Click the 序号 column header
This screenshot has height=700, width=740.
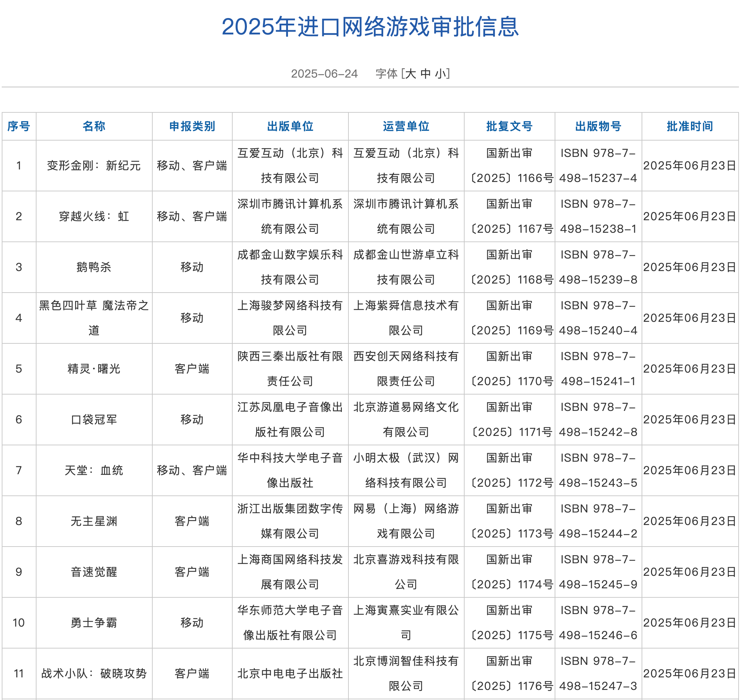point(19,126)
